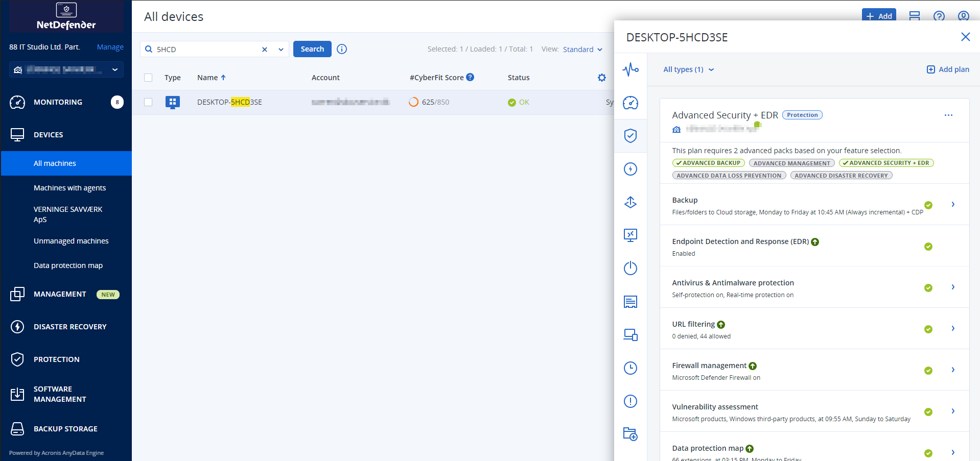Open the table columns gear icon
The width and height of the screenshot is (980, 461).
pos(601,78)
